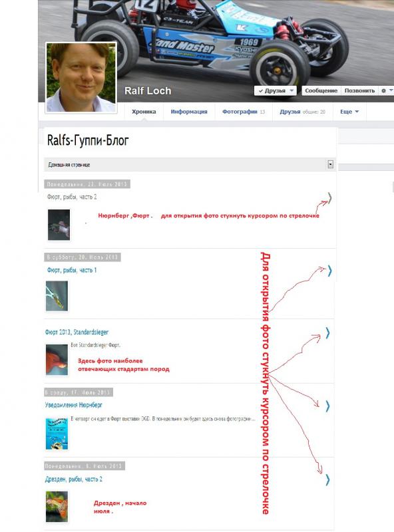Click the guppy thumbnail under 'Дрезден, рыбы, часть 2'
This screenshot has width=394, height=532.
pyautogui.click(x=57, y=507)
